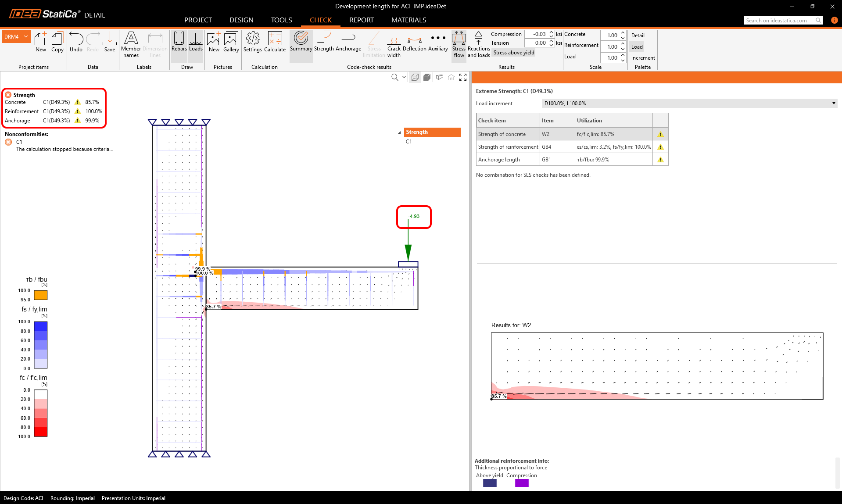This screenshot has width=842, height=504.
Task: Select the Load palette button
Action: 637,47
